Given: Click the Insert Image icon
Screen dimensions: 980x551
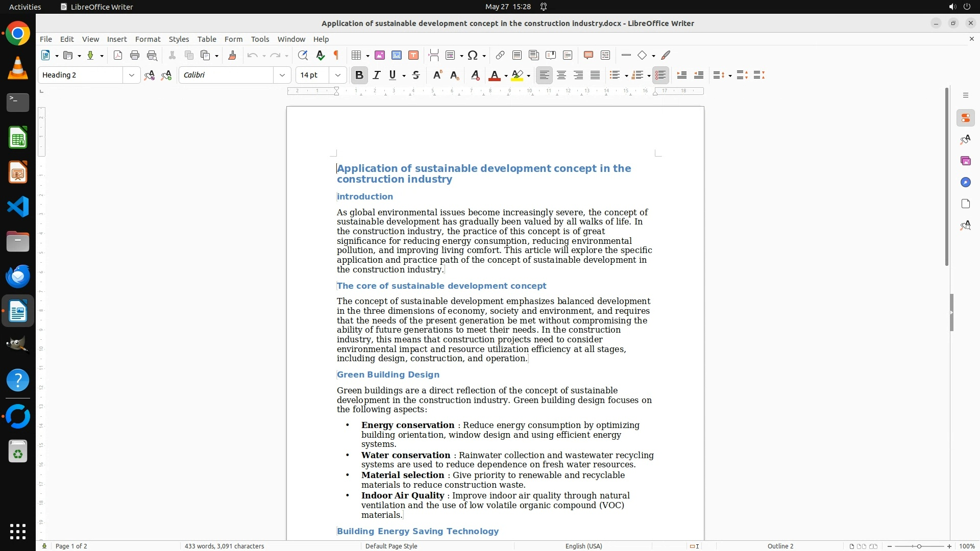Looking at the screenshot, I should 380,55.
